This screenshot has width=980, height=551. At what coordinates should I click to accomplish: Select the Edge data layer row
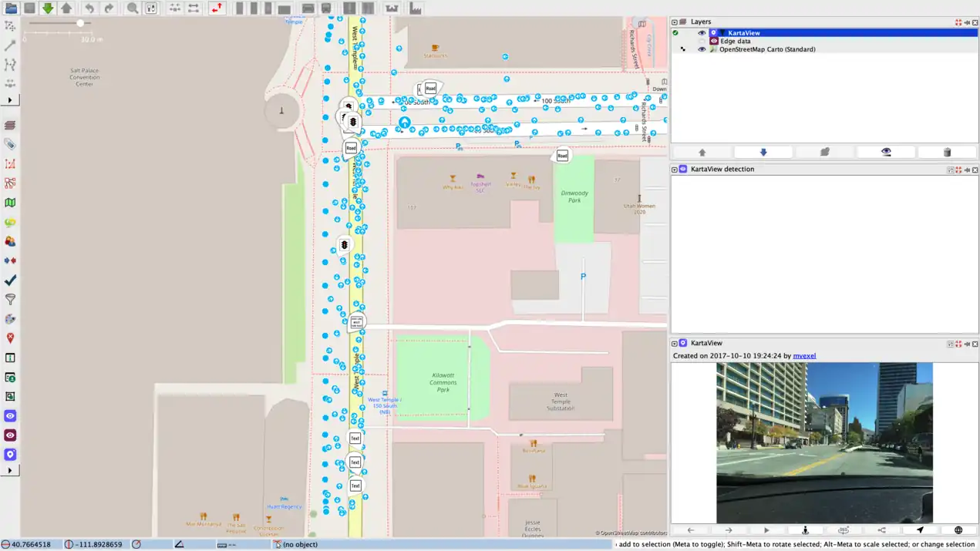pos(735,41)
